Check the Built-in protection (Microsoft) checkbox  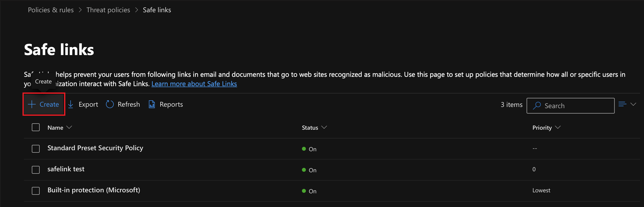(x=36, y=191)
